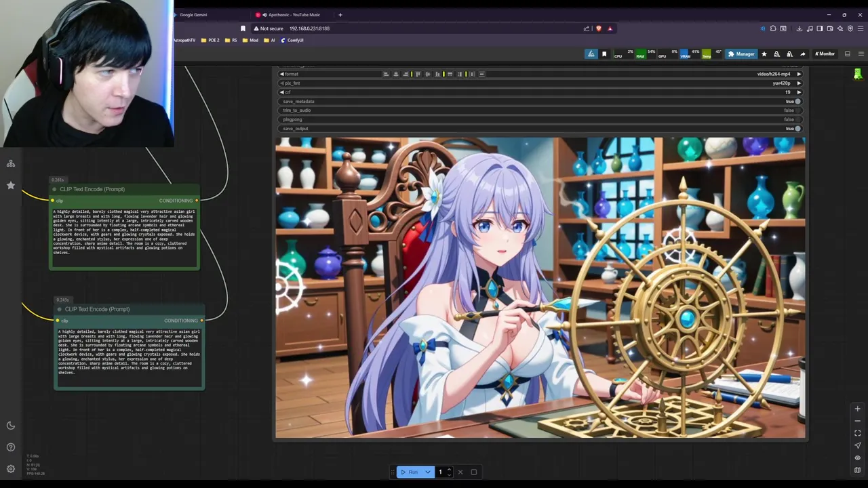868x488 pixels.
Task: Open the Leo AI sparkle icon
Action: tap(840, 28)
